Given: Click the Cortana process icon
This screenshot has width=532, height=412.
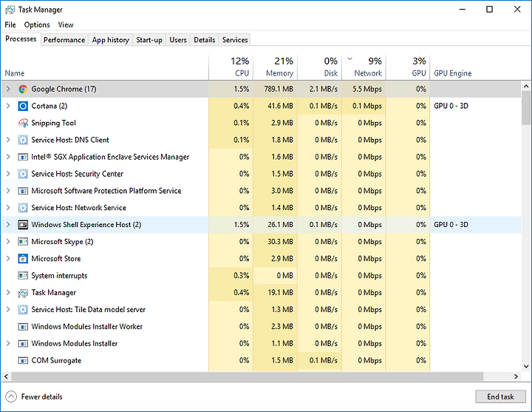Looking at the screenshot, I should (23, 106).
